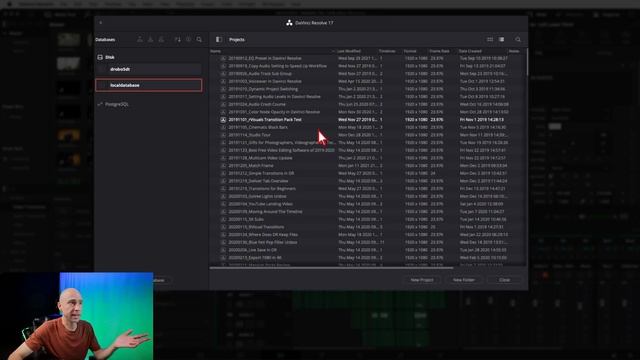Click the icon of Multicam Video Update project
The width and height of the screenshot is (640, 360).
click(223, 158)
